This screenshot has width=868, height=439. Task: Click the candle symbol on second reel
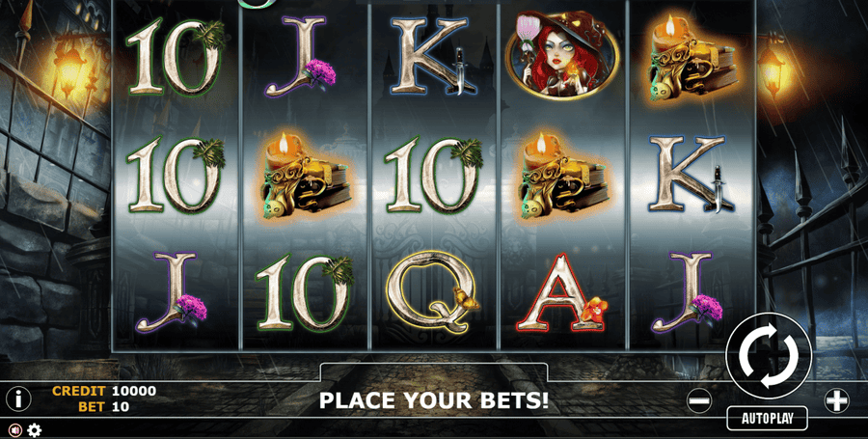[x=303, y=175]
